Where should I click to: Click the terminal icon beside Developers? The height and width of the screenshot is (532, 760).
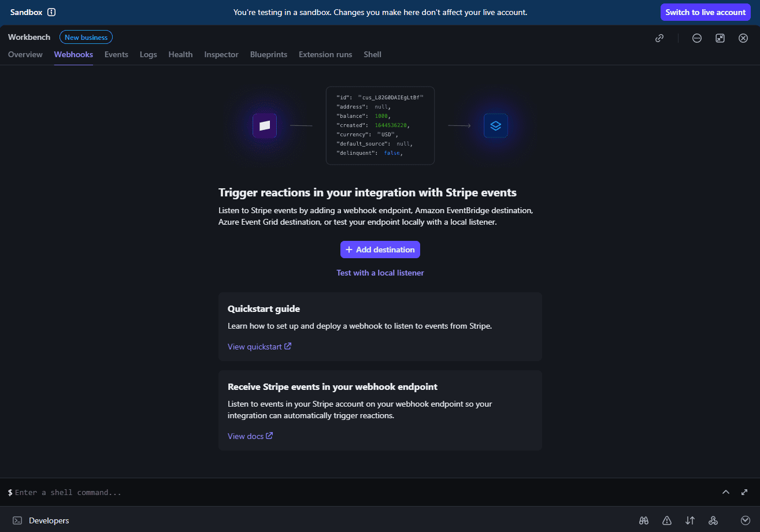pyautogui.click(x=17, y=520)
